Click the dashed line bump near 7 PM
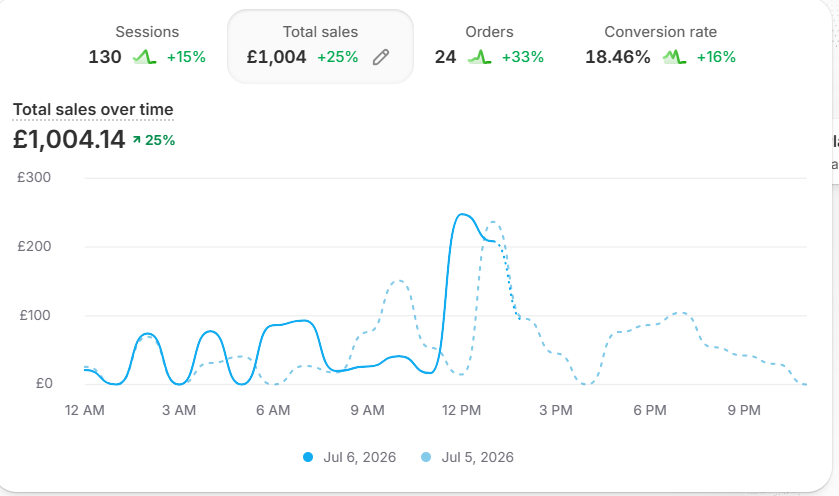The image size is (839, 496). tap(681, 312)
